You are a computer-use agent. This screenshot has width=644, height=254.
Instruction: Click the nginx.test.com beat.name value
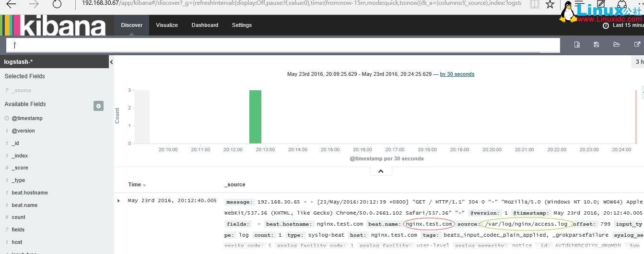pos(429,224)
